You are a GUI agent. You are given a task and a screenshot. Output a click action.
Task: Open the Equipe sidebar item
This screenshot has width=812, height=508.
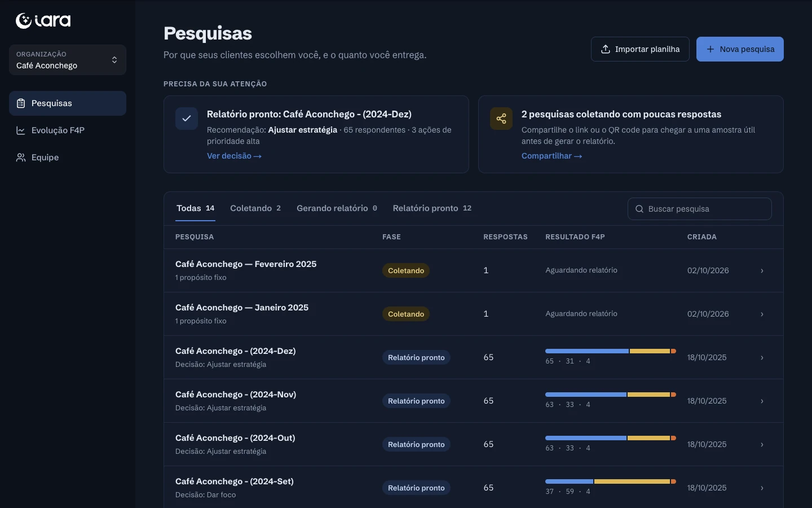(x=68, y=157)
